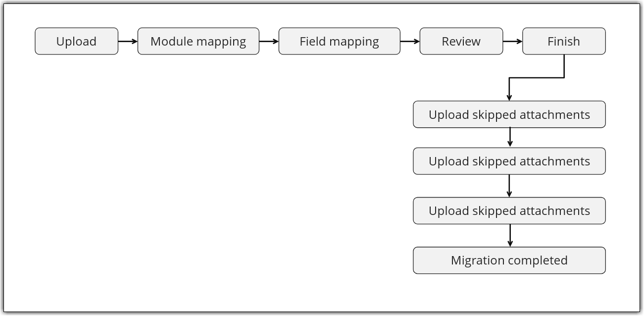Click the Upload skipped attachments box above Migration completed
644x316 pixels.
click(x=509, y=211)
